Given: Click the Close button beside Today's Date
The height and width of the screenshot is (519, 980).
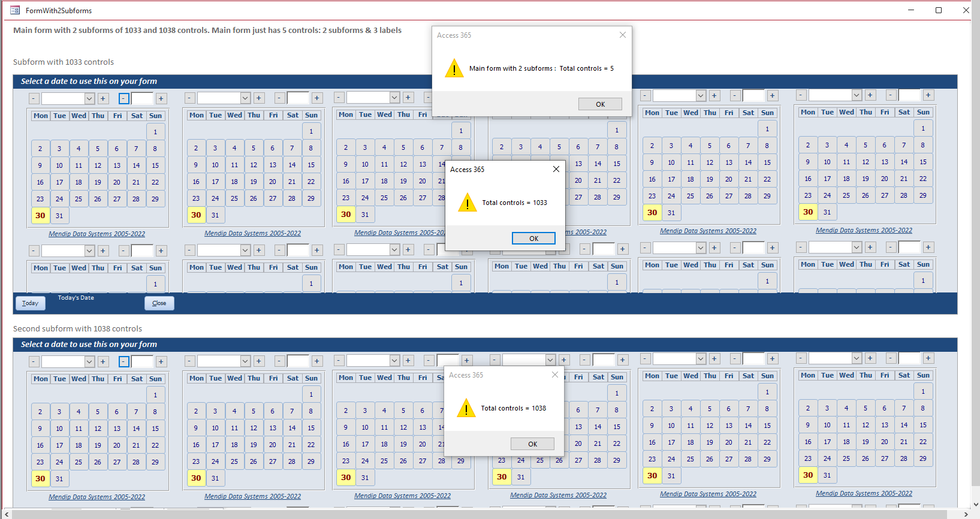Looking at the screenshot, I should [159, 303].
